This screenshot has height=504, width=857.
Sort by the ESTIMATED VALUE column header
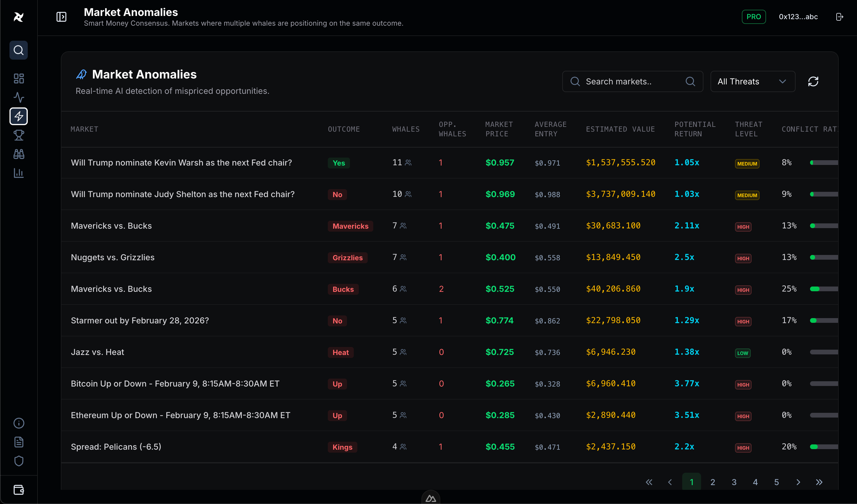click(620, 129)
